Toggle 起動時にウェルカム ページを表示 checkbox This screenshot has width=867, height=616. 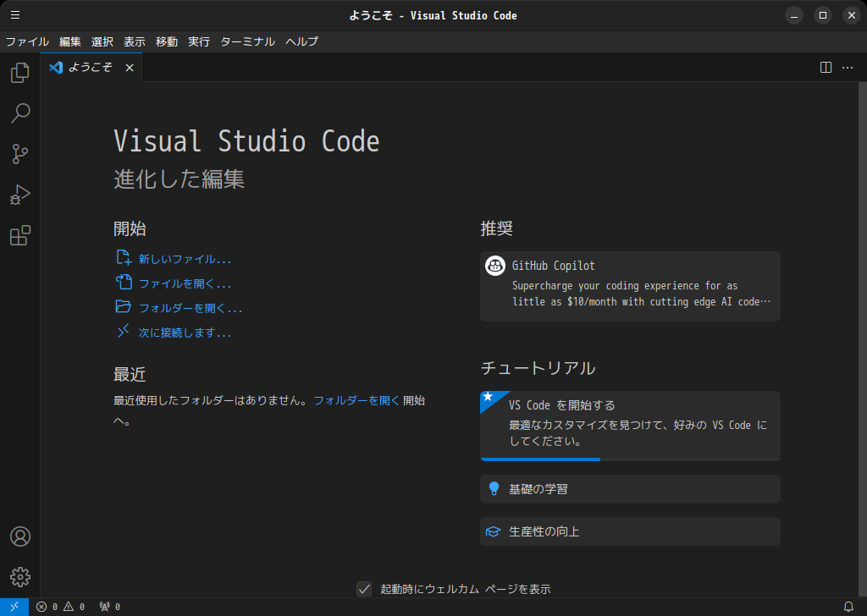click(364, 589)
